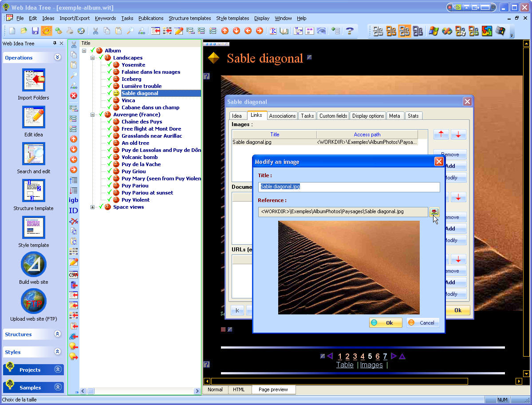The image size is (532, 405).
Task: Click the red X delete icon in tree toolbar
Action: pyautogui.click(x=74, y=95)
